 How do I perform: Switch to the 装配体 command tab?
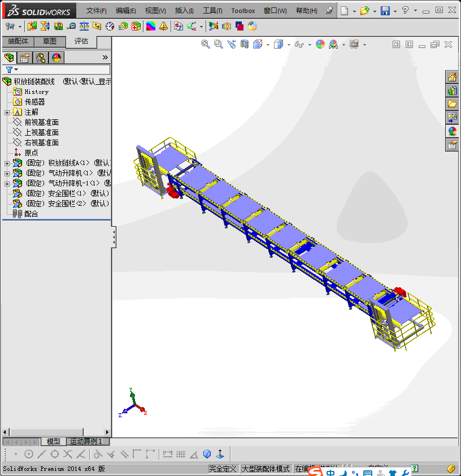point(18,41)
